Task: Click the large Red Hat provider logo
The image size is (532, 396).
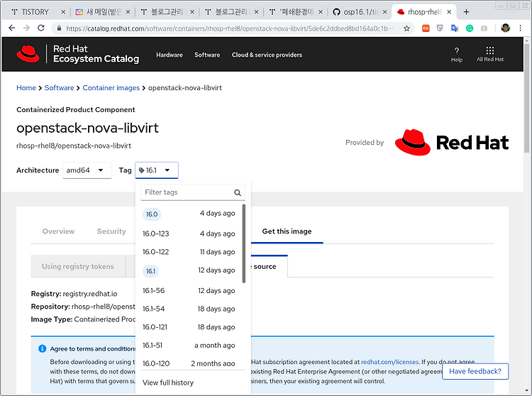Action: (452, 142)
